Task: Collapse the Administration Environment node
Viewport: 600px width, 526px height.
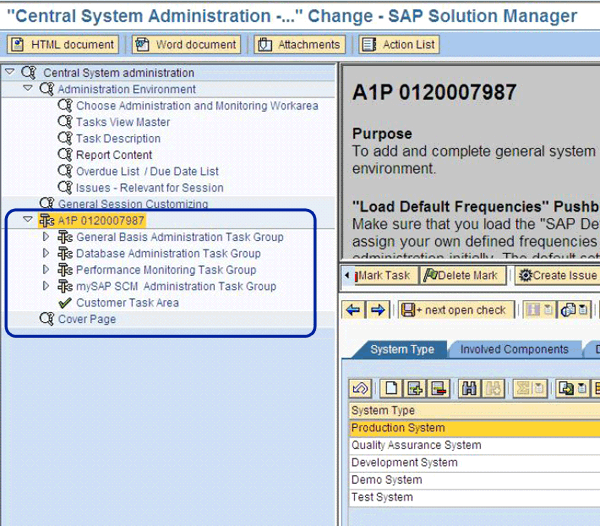Action: coord(27,89)
